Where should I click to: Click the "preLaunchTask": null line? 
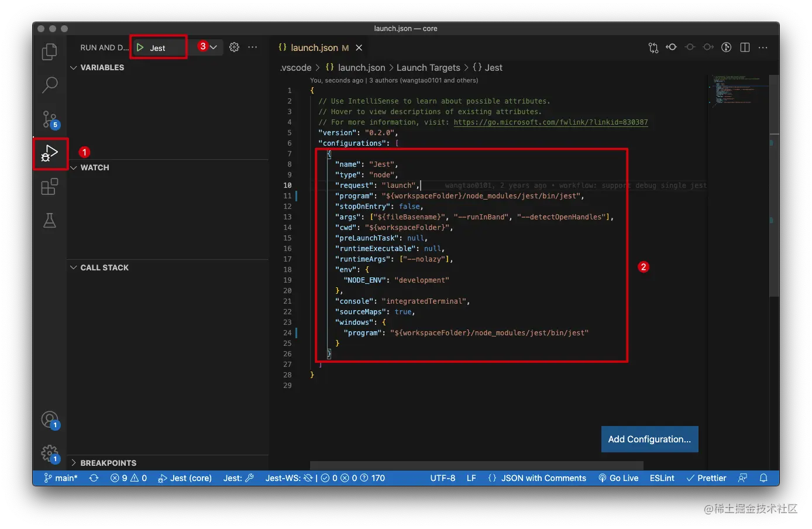[381, 238]
